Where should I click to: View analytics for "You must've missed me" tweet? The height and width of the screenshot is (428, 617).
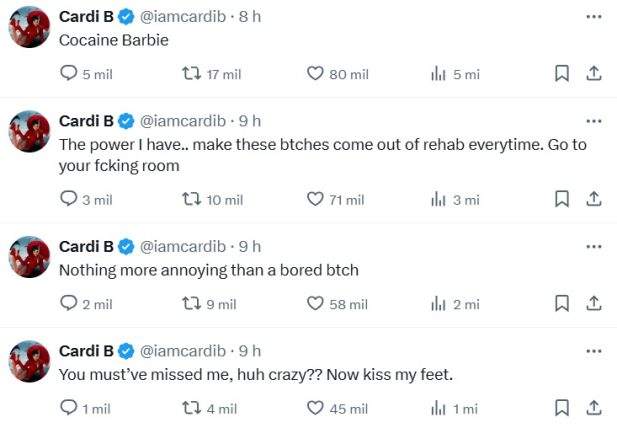[438, 408]
